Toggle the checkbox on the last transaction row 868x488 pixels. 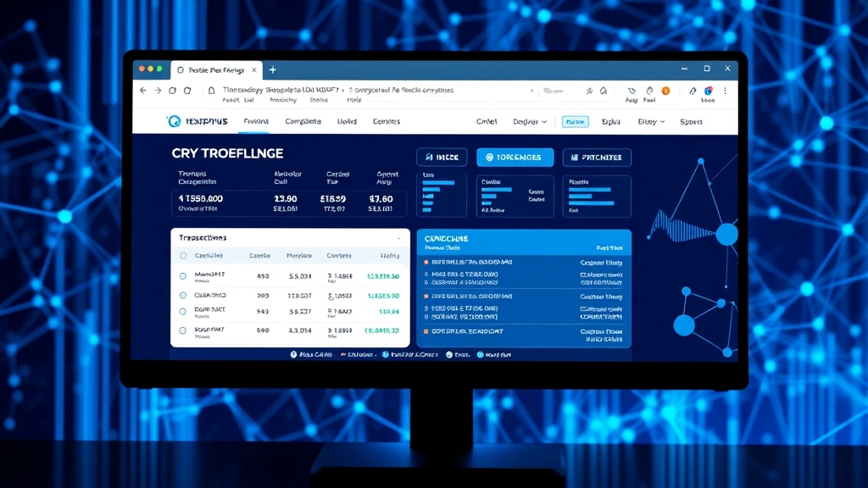pos(182,330)
